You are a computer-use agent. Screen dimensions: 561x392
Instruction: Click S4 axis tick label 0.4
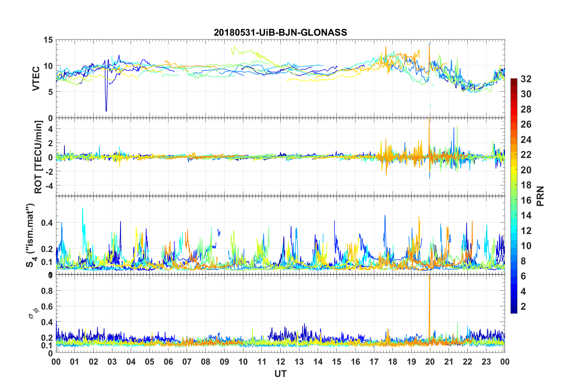pyautogui.click(x=47, y=223)
